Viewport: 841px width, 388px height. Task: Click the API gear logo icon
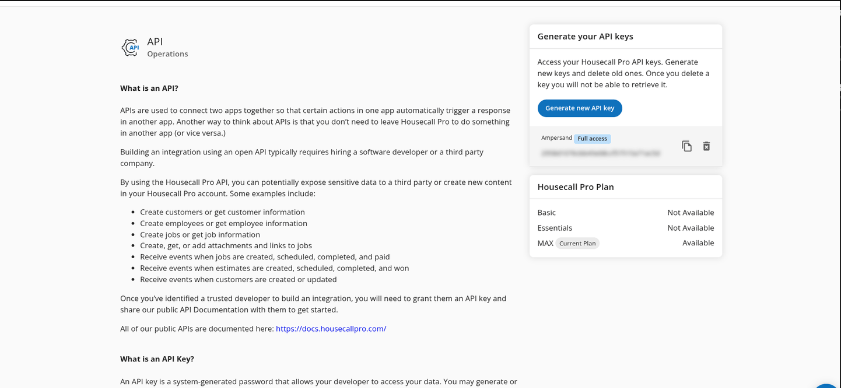click(130, 48)
